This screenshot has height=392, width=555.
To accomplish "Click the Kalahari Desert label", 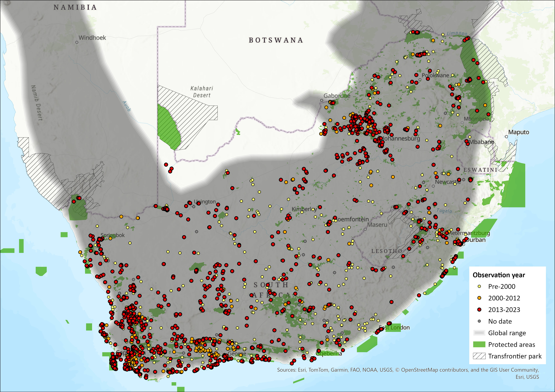I will tap(202, 92).
